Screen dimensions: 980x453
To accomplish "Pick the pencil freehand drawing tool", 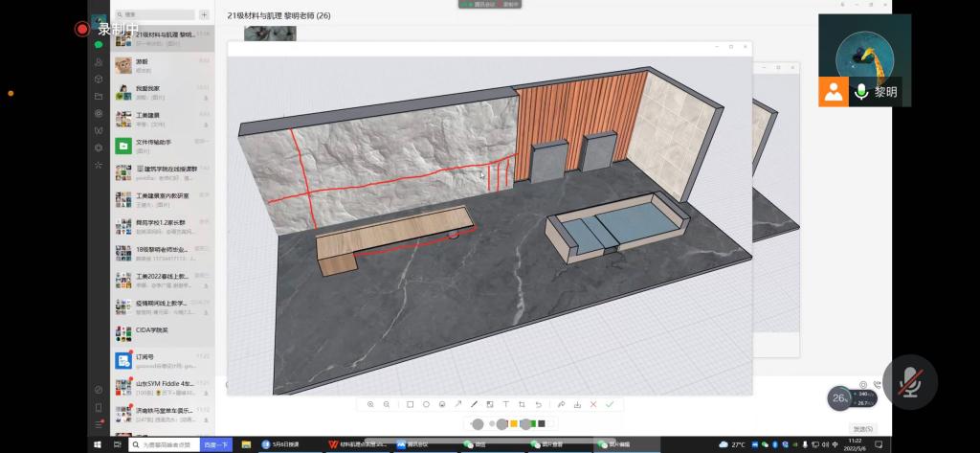I will click(x=474, y=405).
